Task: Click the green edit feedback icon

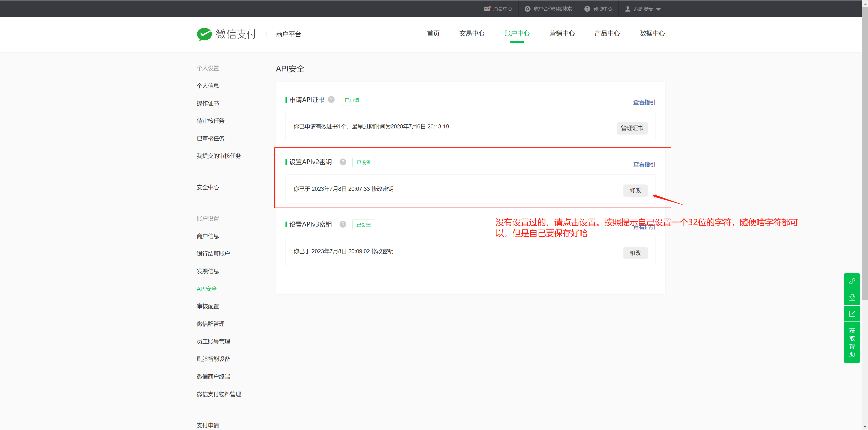Action: pos(852,314)
